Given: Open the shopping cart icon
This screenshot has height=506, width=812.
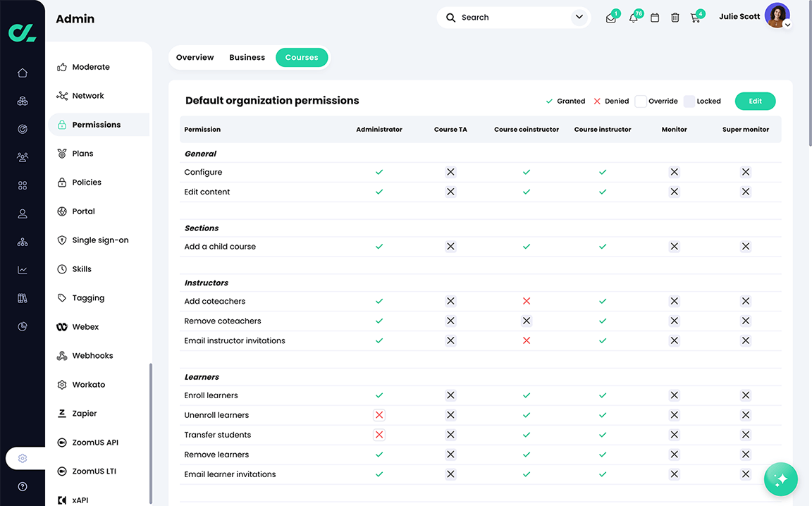Looking at the screenshot, I should point(696,18).
